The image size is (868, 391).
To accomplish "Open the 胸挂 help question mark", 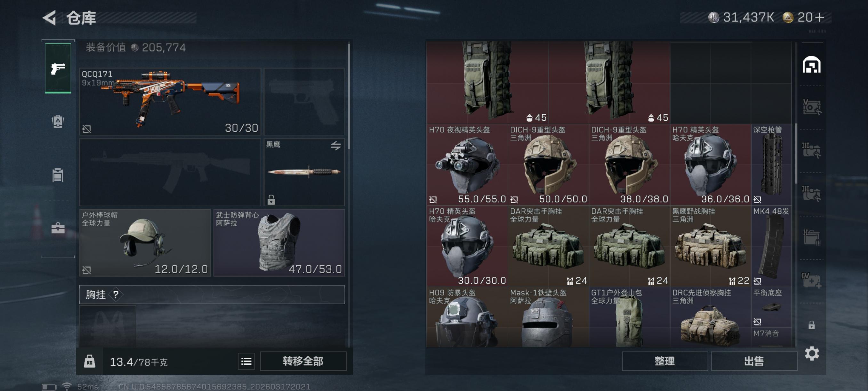I will [116, 295].
